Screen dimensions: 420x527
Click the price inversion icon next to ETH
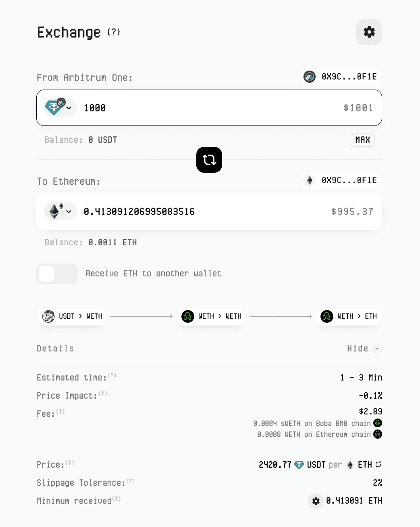click(378, 464)
